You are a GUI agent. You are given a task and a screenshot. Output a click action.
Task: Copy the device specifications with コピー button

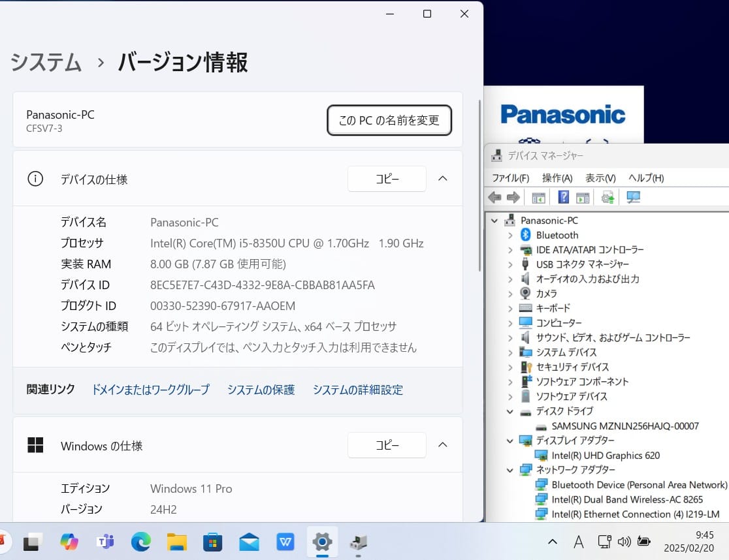387,179
